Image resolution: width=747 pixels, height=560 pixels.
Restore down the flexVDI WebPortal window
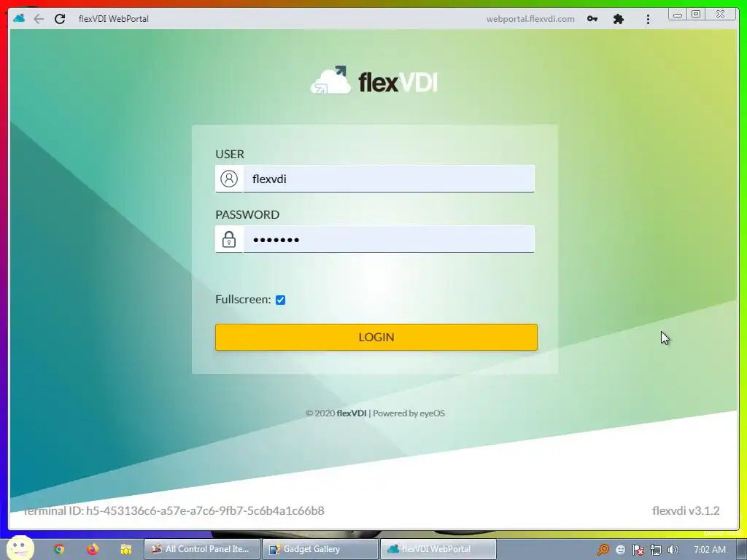[696, 15]
